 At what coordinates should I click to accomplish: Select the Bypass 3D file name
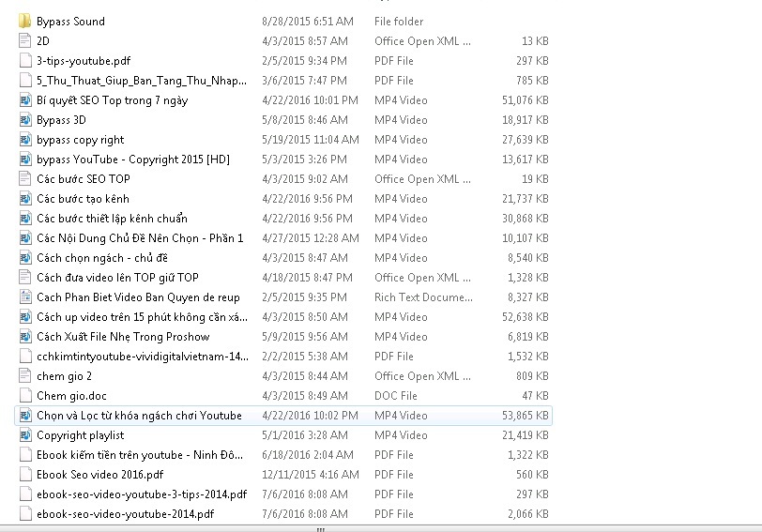tap(61, 120)
